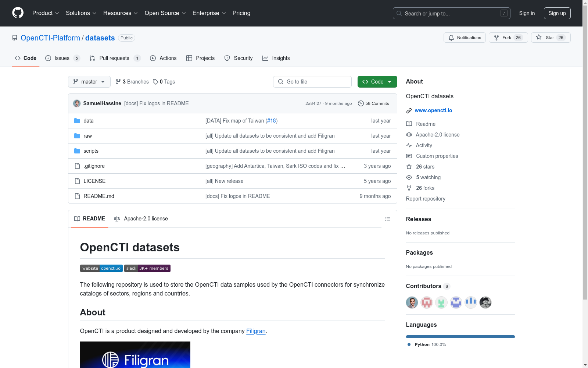
Task: Click the www.opencti.io website link
Action: point(433,110)
